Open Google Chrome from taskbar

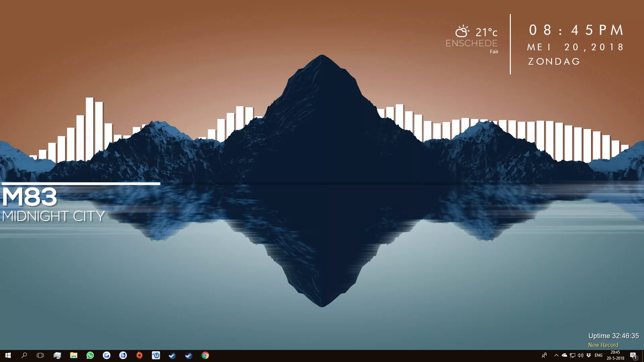point(205,355)
